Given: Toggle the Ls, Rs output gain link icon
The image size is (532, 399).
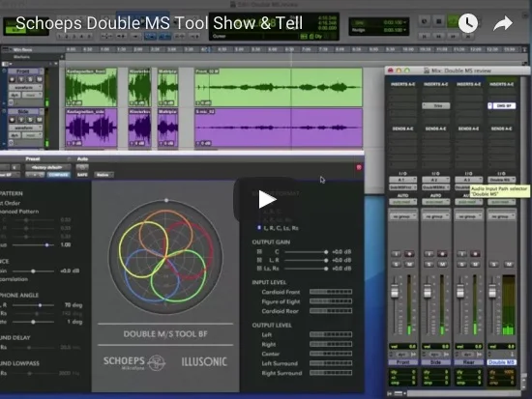Looking at the screenshot, I should (259, 269).
